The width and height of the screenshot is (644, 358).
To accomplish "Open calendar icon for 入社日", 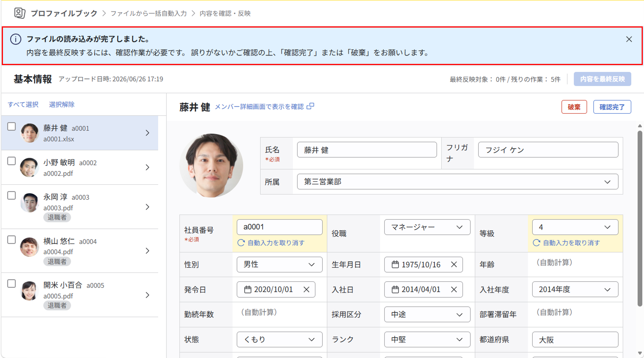I will [395, 289].
